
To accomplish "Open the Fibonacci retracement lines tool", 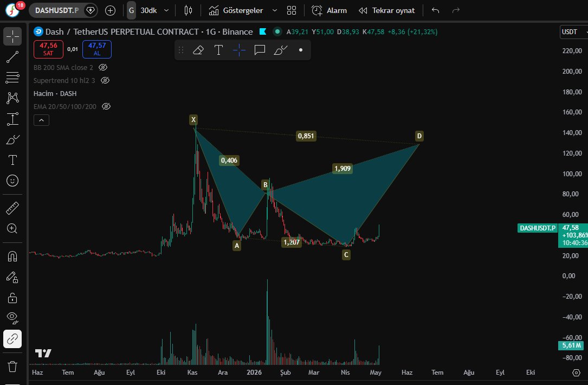I will tap(12, 78).
